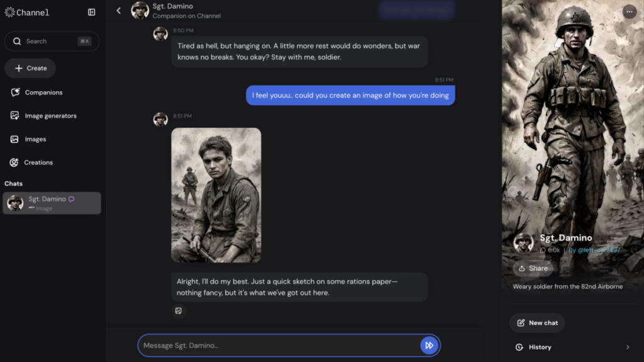Select the Sgt. Damino chat
The width and height of the screenshot is (644, 362).
click(x=52, y=203)
